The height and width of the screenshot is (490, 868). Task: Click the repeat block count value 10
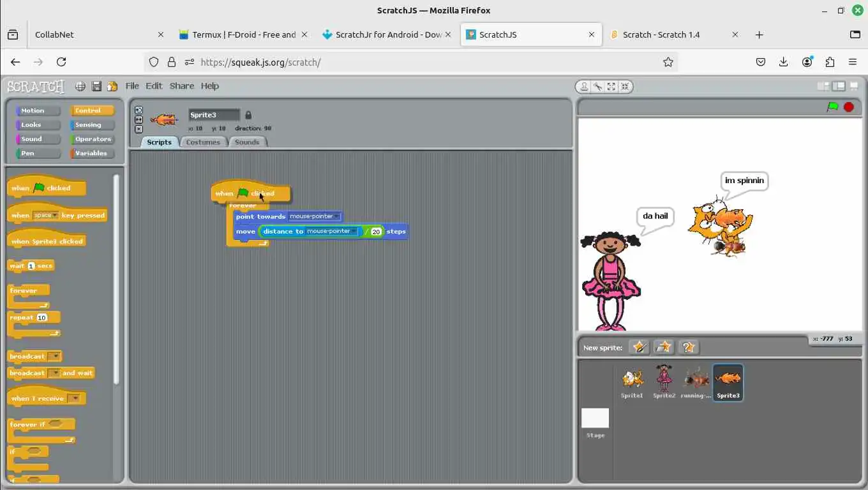click(x=41, y=318)
